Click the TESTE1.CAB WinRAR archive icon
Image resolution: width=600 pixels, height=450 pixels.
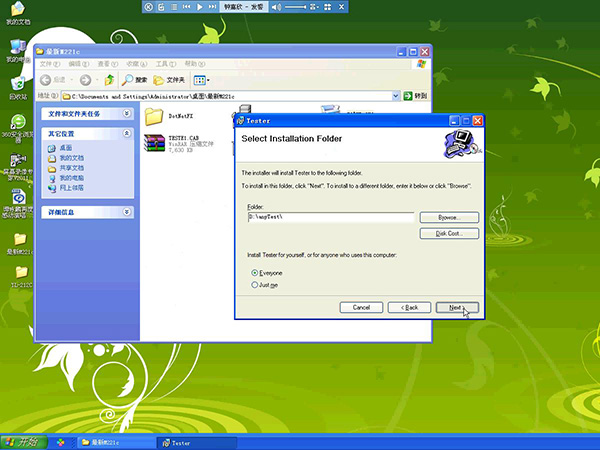[x=153, y=144]
